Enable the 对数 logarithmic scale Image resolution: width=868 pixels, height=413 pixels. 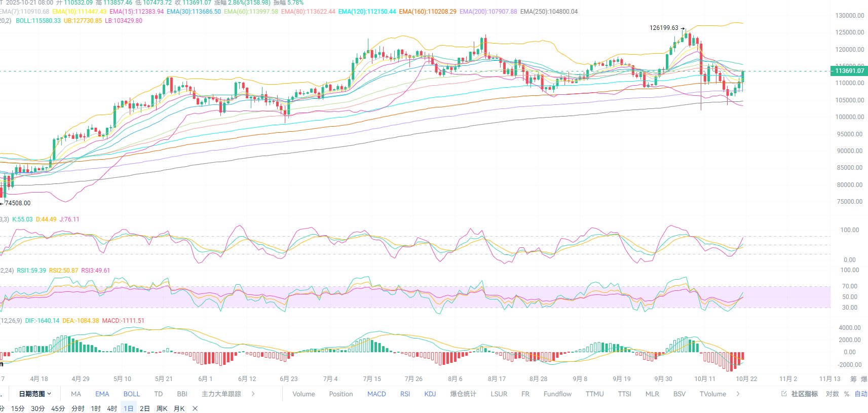click(833, 394)
